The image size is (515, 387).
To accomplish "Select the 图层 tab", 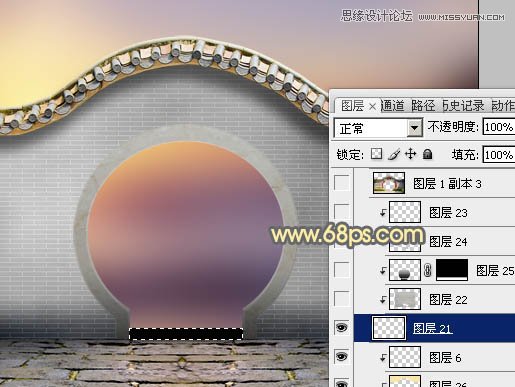I will 352,106.
